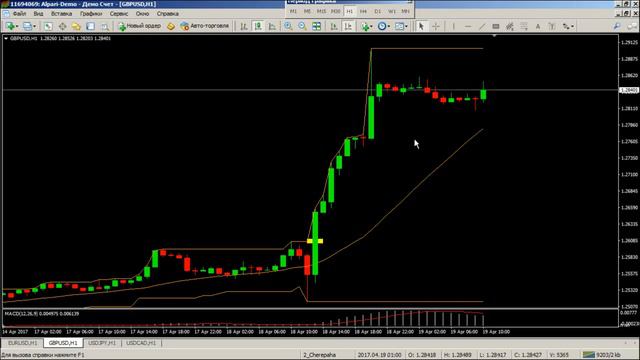Image resolution: width=640 pixels, height=360 pixels.
Task: Activate the Cursor arrow mode
Action: 421,26
